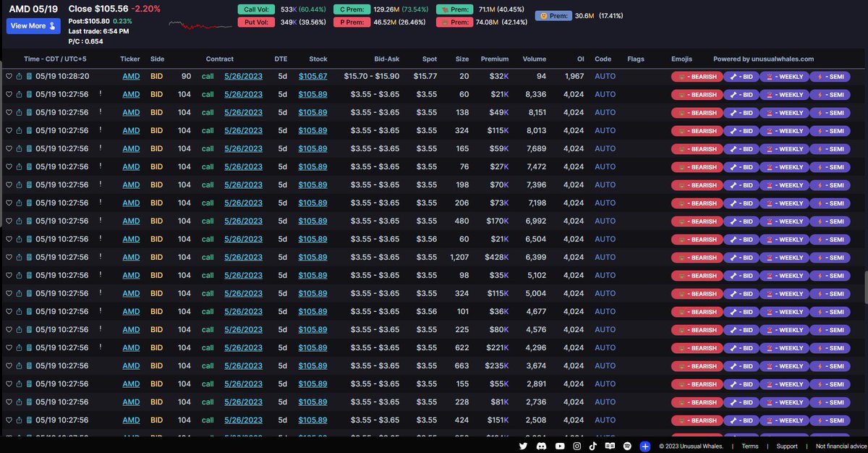
Task: Sort by the DTE column header
Action: (281, 59)
